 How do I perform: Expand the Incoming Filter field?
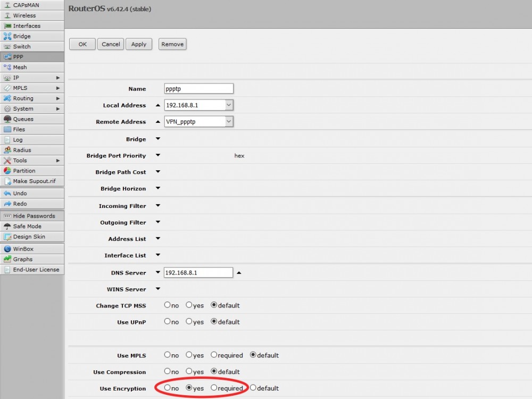pos(158,206)
